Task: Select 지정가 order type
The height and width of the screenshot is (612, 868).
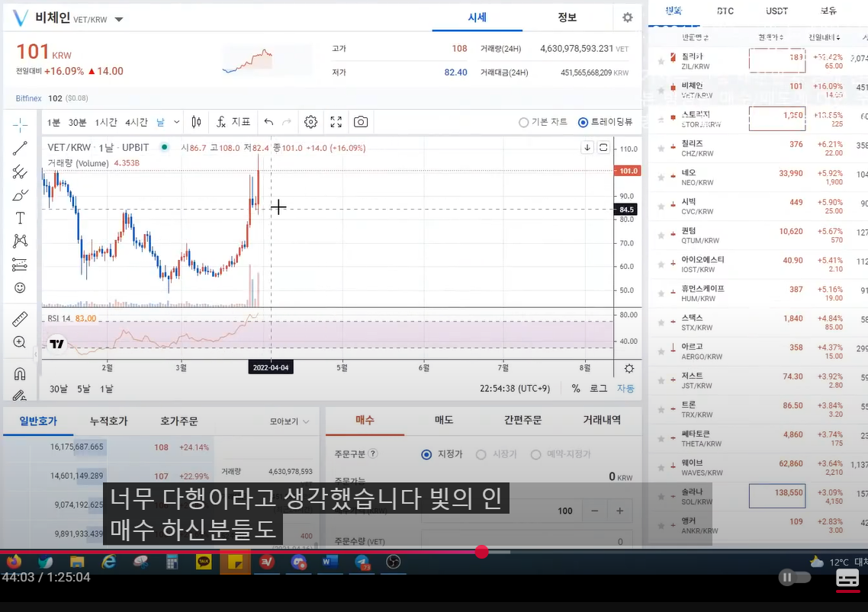Action: click(426, 454)
